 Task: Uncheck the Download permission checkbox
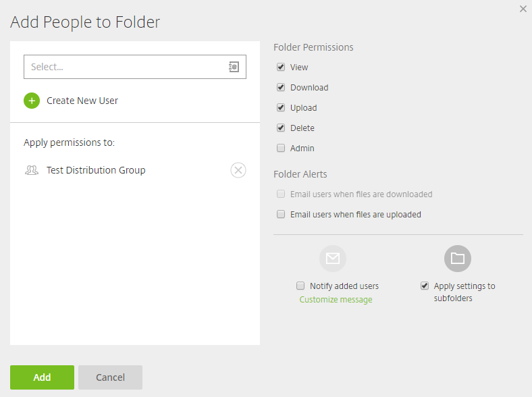coord(281,87)
